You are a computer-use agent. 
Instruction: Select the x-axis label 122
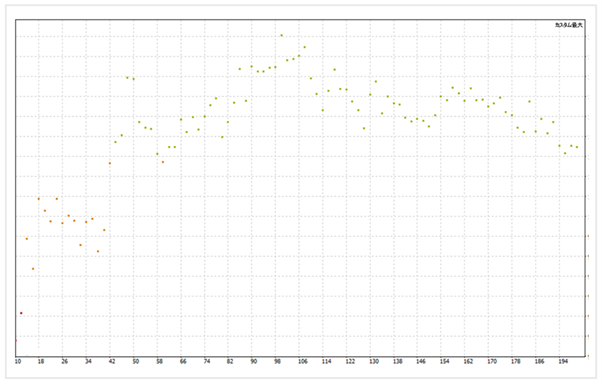point(350,361)
